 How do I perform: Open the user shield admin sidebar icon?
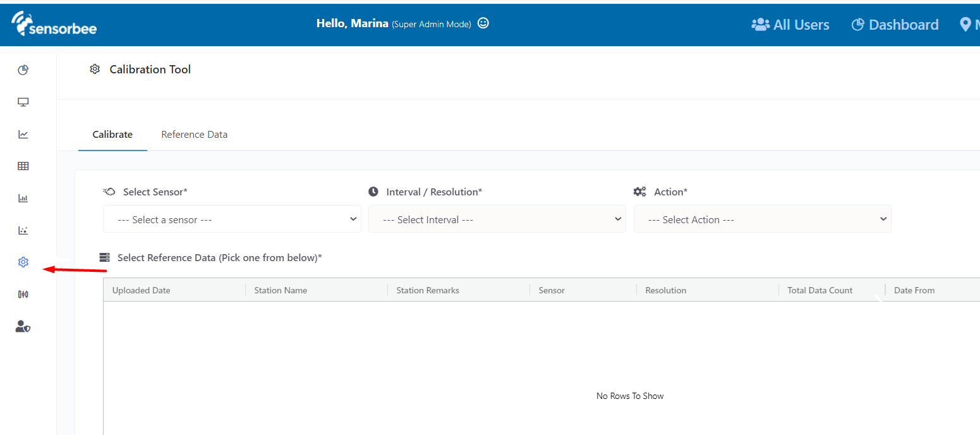click(23, 326)
